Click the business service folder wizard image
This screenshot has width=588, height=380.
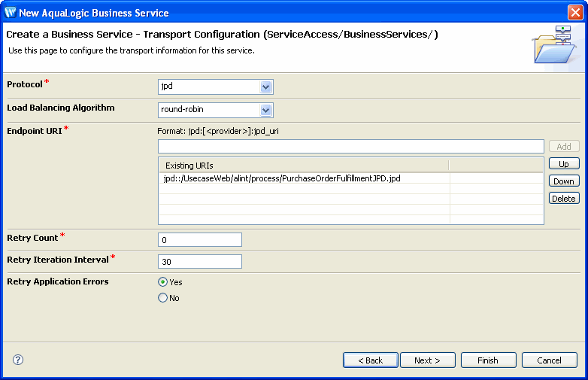(x=556, y=44)
